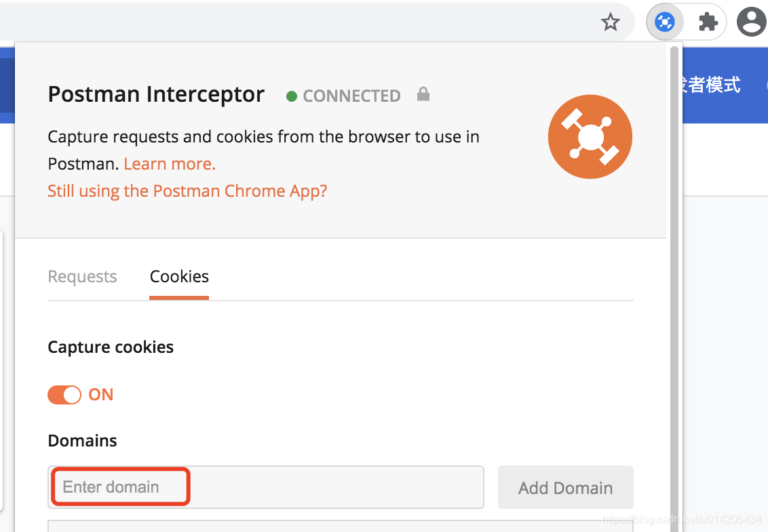Click the browser profile avatar icon
This screenshot has height=532, width=768.
751,22
